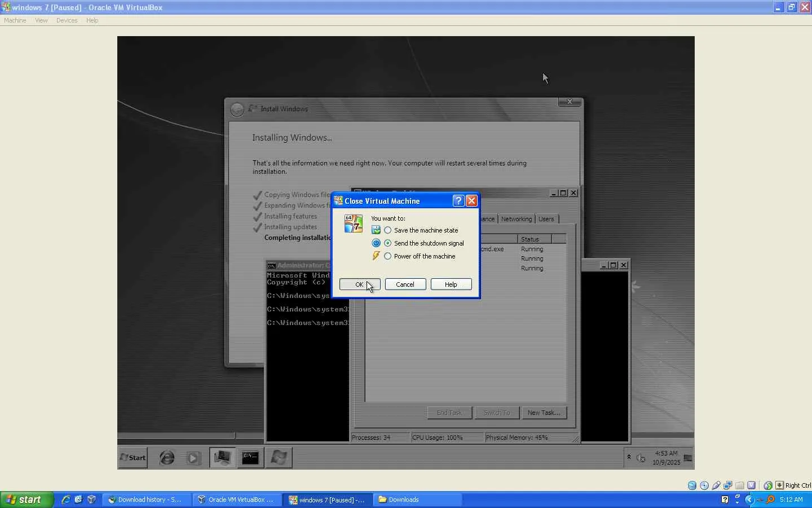The width and height of the screenshot is (812, 508).
Task: Open the Machine menu
Action: 15,20
